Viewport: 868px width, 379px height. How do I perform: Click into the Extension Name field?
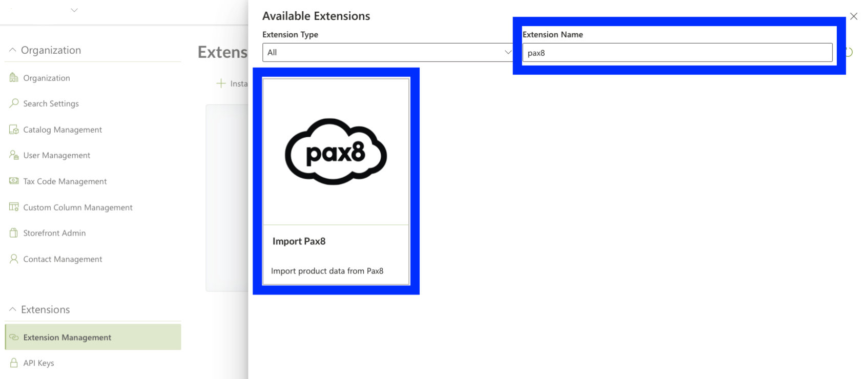click(x=677, y=52)
